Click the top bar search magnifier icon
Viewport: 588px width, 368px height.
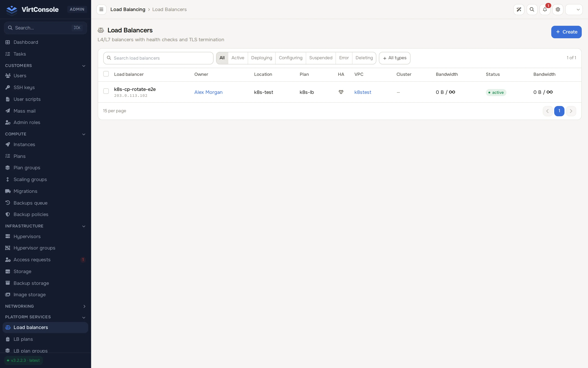532,10
